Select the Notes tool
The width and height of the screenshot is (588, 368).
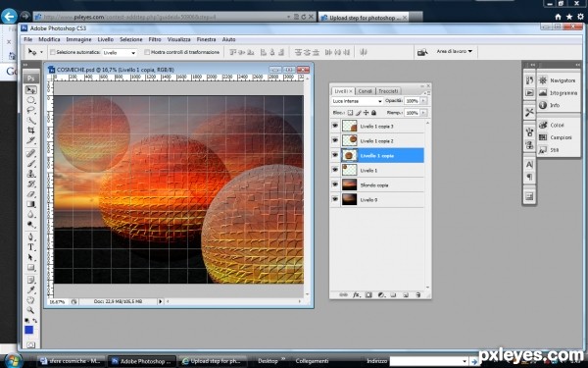click(x=30, y=280)
